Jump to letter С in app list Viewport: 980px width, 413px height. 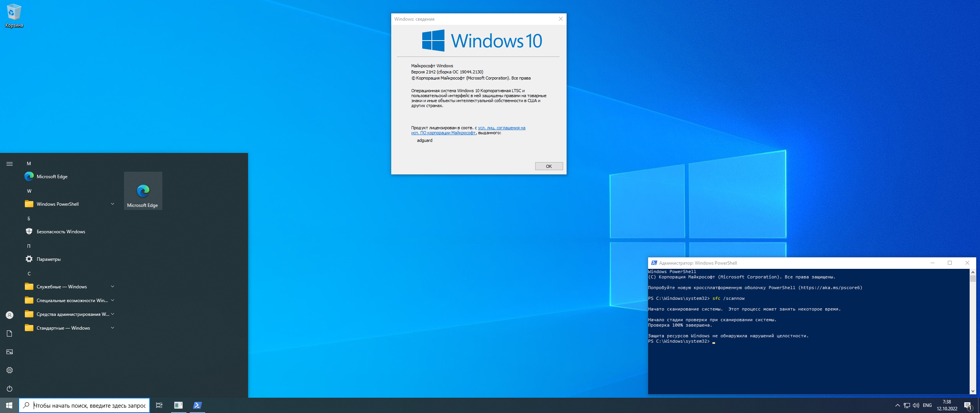pyautogui.click(x=29, y=273)
